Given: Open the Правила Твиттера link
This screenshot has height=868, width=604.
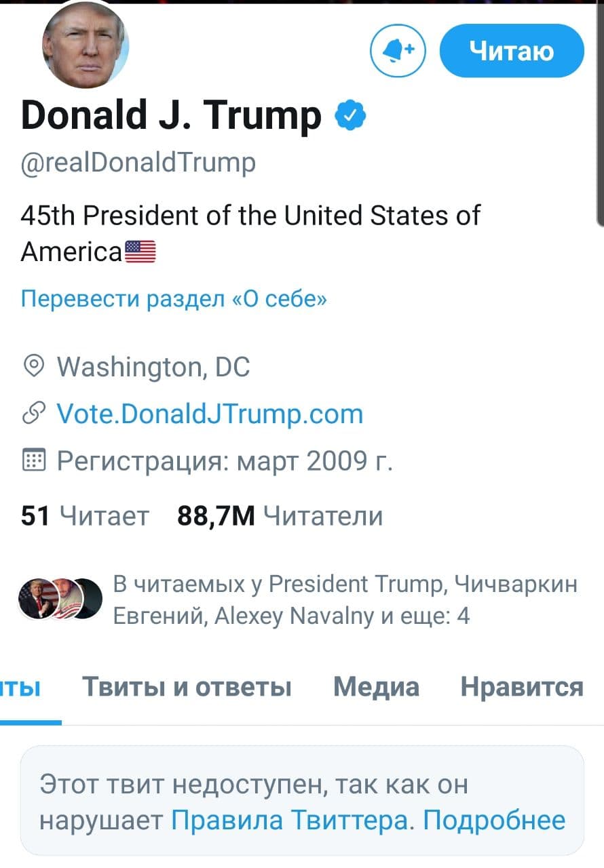Looking at the screenshot, I should point(290,821).
